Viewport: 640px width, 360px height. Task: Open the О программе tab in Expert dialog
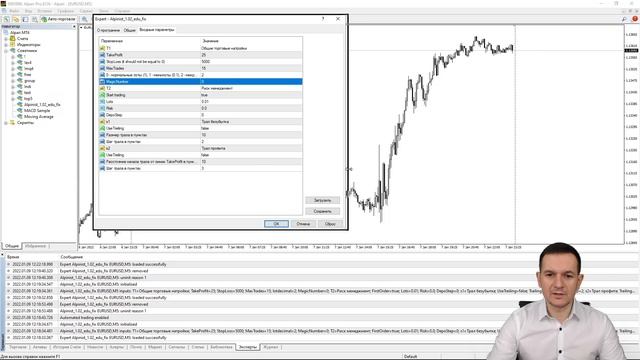(x=109, y=30)
